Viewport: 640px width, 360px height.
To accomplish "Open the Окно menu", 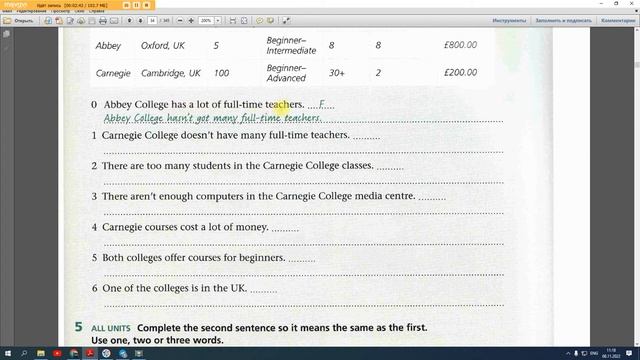I will tap(79, 11).
